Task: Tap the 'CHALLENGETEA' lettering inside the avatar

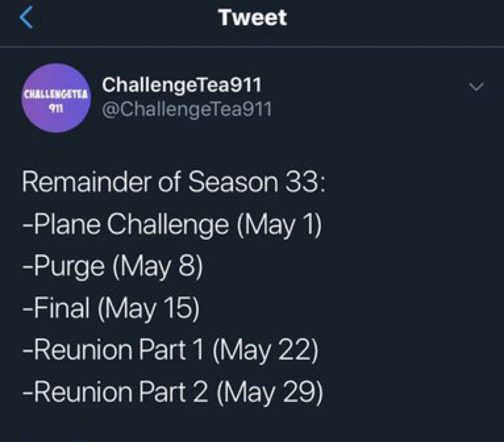Action: pyautogui.click(x=56, y=94)
